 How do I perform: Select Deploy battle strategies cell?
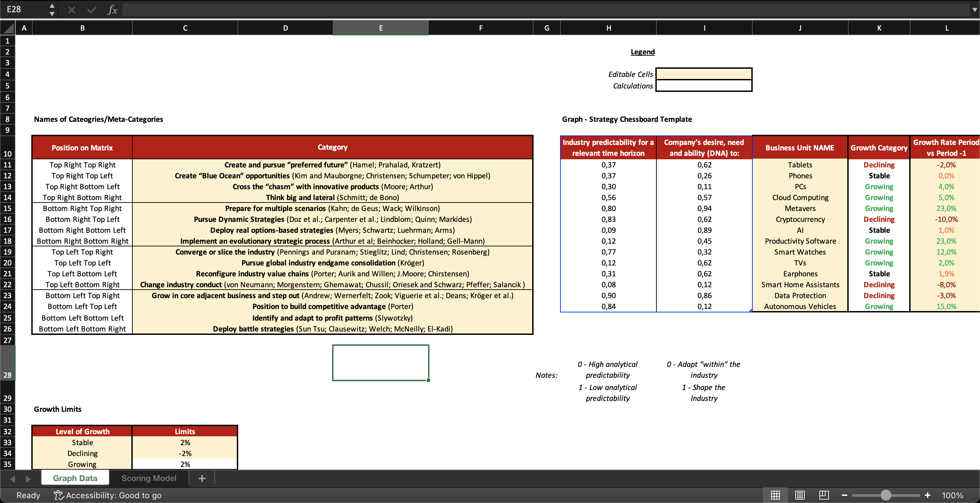click(x=332, y=329)
